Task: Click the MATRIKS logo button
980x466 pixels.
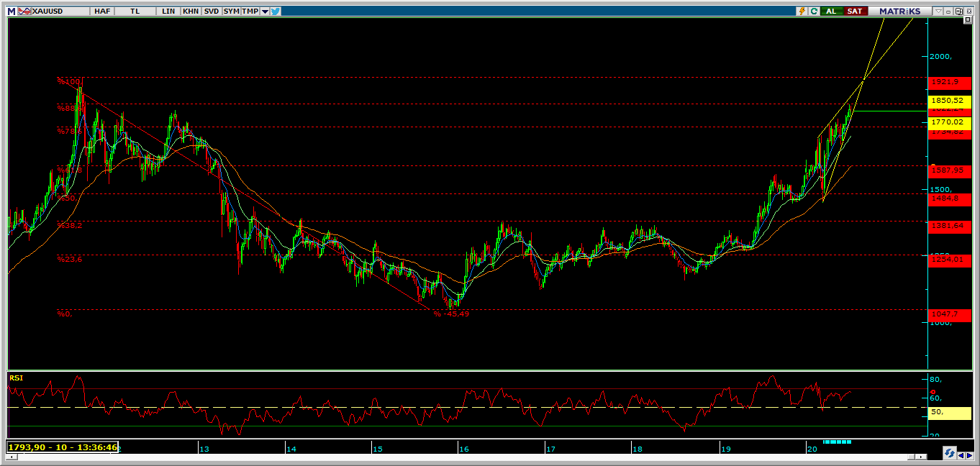Action: [899, 11]
